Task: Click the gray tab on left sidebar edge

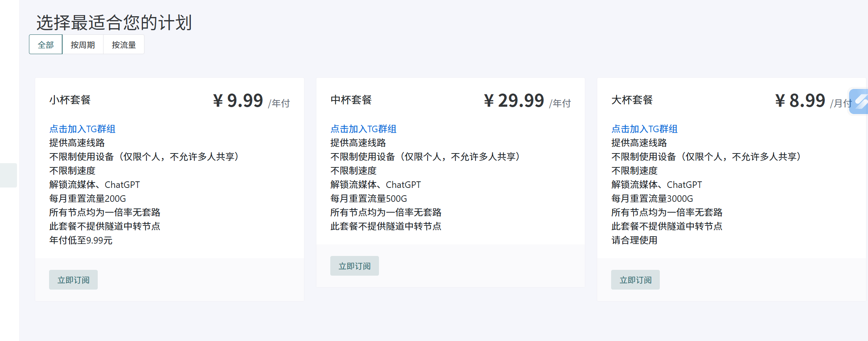Action: pos(8,175)
